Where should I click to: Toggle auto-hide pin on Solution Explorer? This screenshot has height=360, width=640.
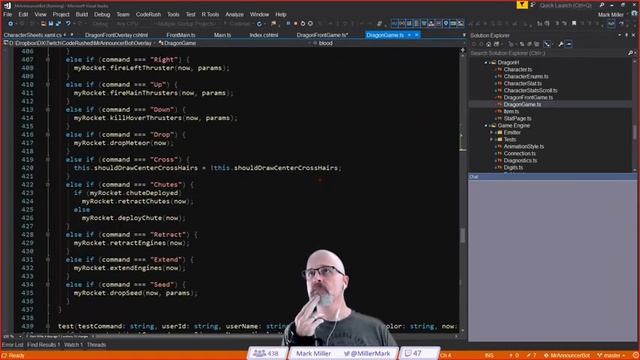627,36
